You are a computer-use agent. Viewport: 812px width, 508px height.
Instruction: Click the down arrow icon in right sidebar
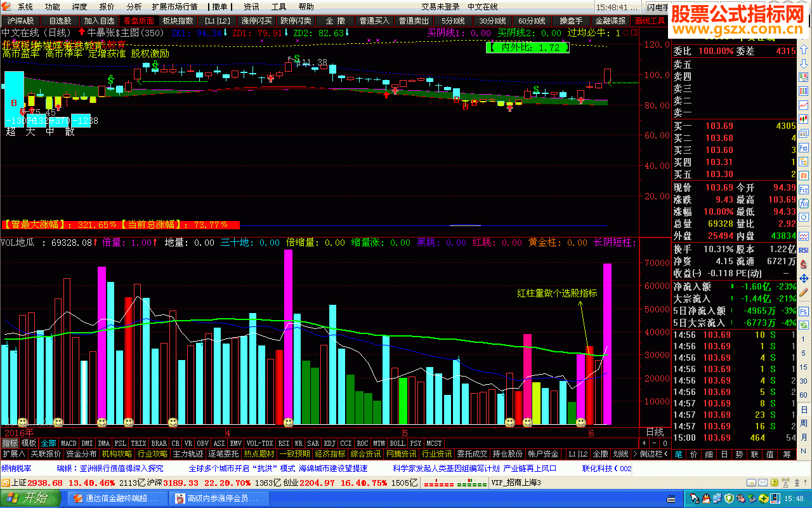point(804,63)
